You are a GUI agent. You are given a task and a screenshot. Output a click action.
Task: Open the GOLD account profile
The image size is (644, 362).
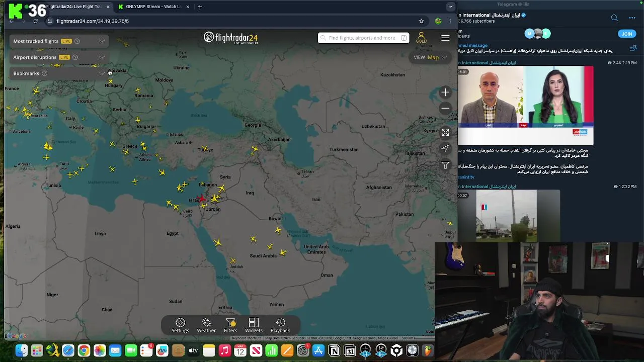coord(421,38)
